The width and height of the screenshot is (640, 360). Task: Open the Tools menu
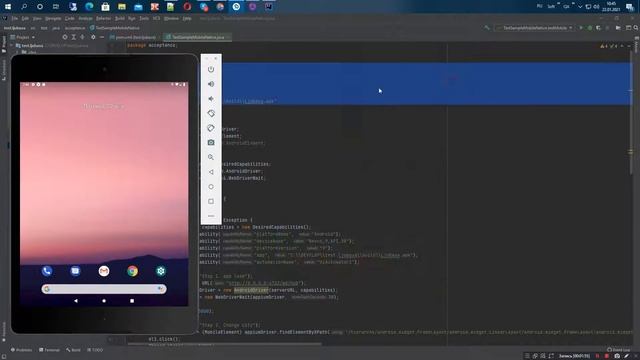[144, 18]
